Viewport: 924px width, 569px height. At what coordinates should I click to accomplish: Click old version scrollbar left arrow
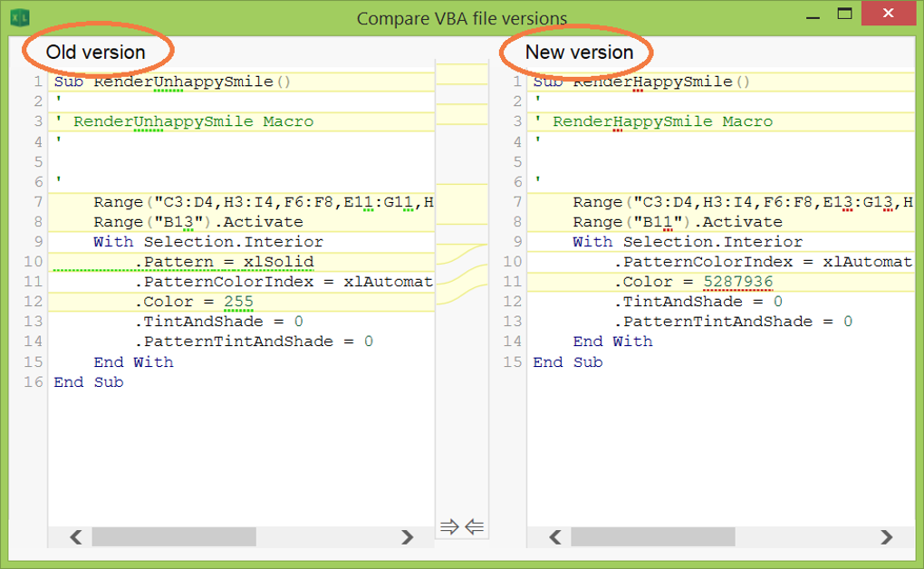pyautogui.click(x=75, y=537)
